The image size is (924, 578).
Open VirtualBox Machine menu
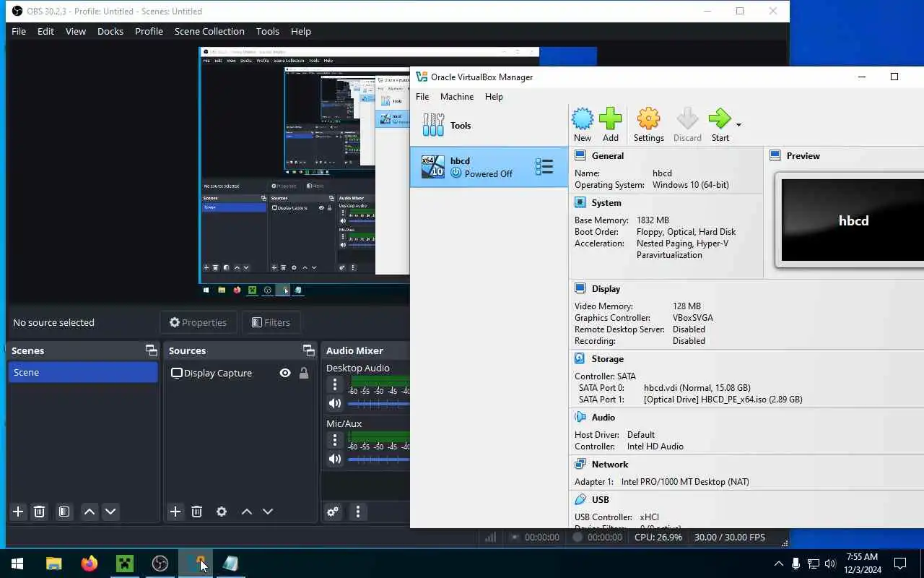click(x=457, y=96)
